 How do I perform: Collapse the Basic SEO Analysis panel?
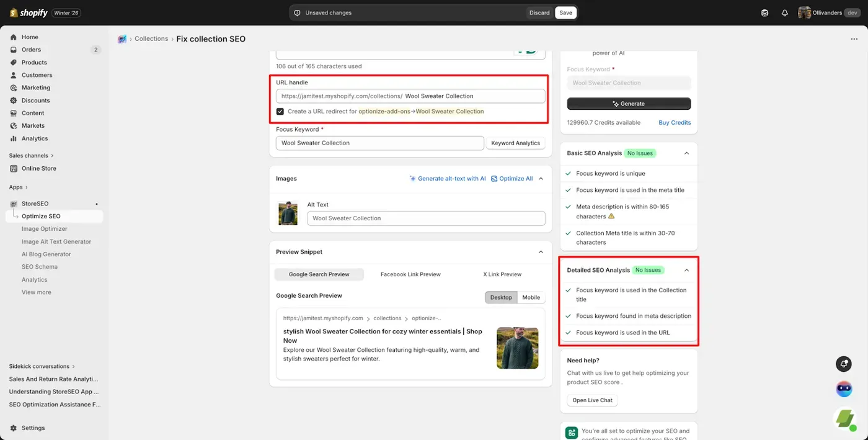click(686, 153)
